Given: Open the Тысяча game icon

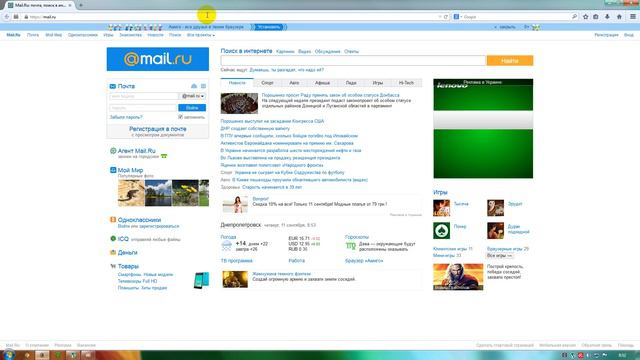Looking at the screenshot, I should point(441,208).
